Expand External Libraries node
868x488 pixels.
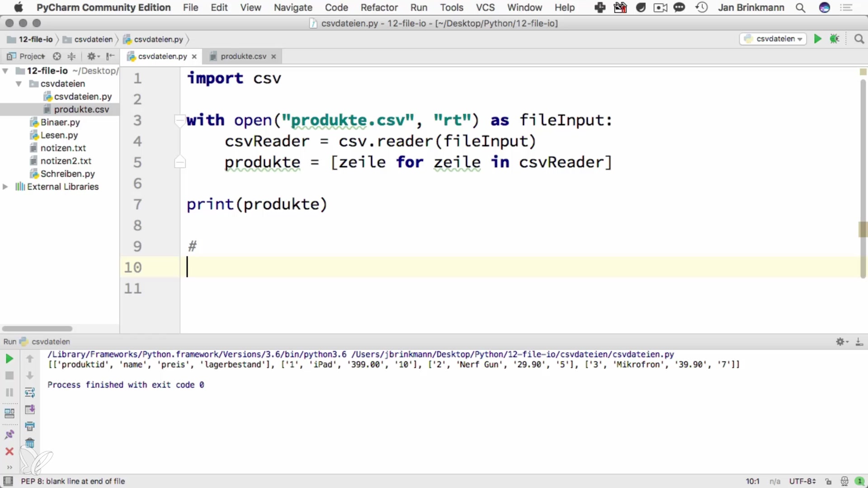coord(5,187)
